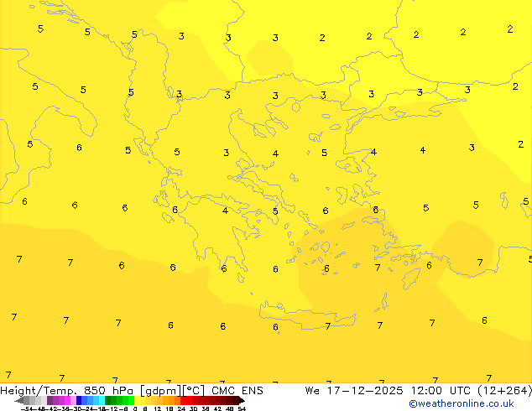This screenshot has width=532, height=411.
Task: Pick the cyan swatch on the temperature scale
Action: pos(102,400)
